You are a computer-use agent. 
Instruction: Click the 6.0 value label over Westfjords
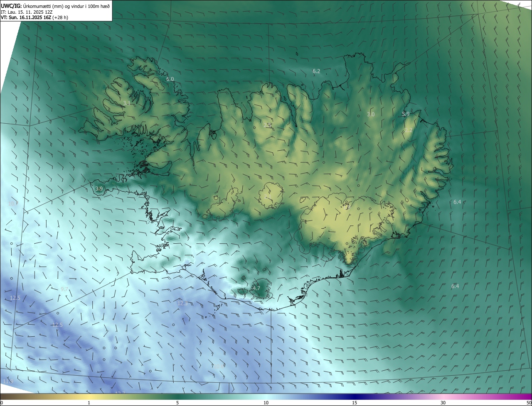pyautogui.click(x=170, y=79)
